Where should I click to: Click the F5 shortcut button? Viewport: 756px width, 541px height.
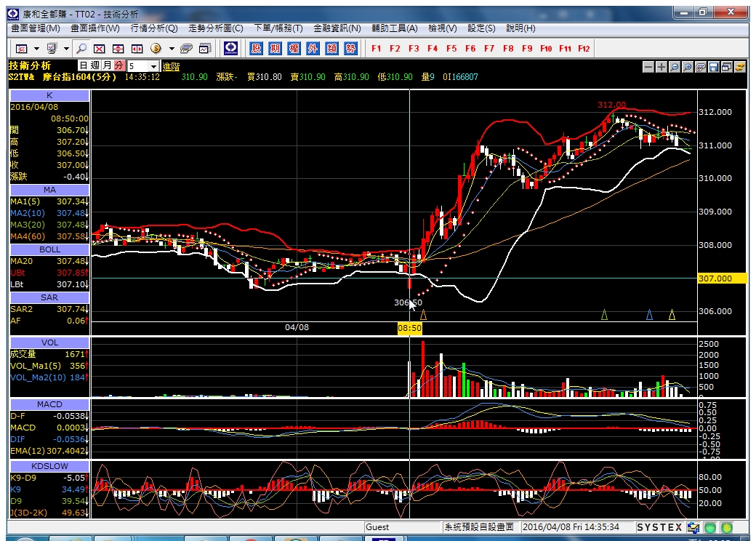(451, 49)
